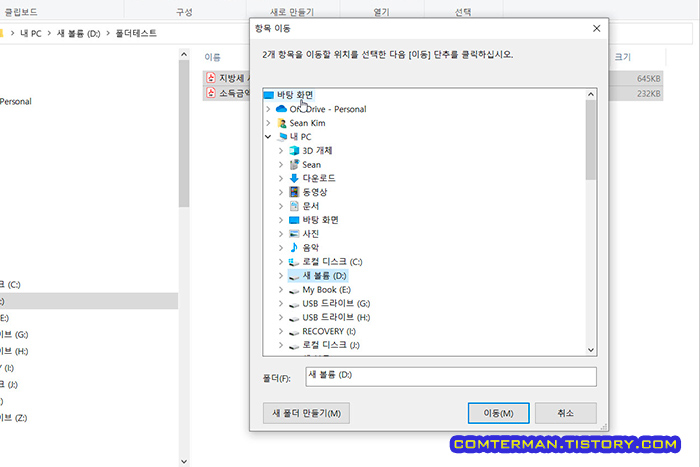700x467 pixels.
Task: Click 내 PC in the address breadcrumb
Action: (30, 33)
